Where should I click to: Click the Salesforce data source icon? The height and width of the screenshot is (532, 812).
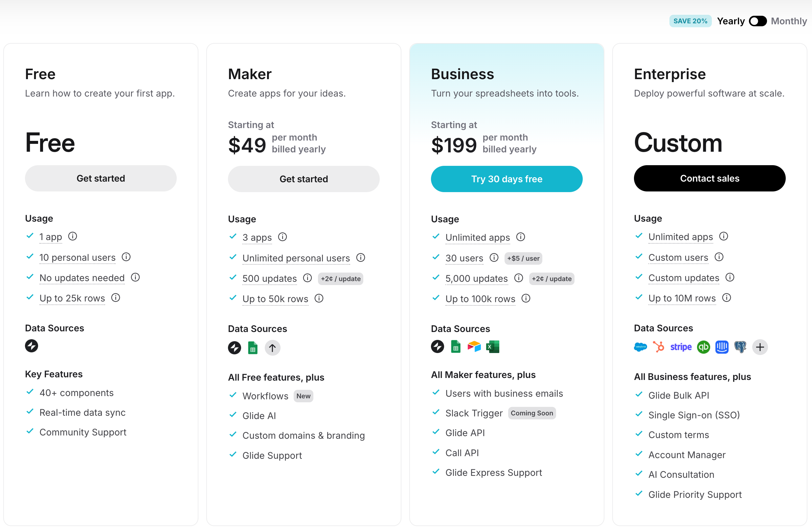click(640, 347)
